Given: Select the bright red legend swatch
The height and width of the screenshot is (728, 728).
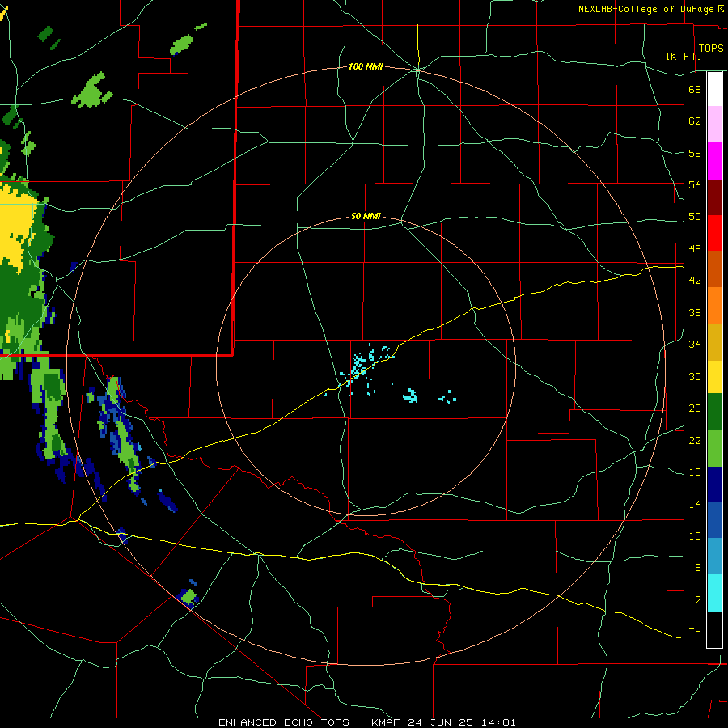Looking at the screenshot, I should pos(714,233).
